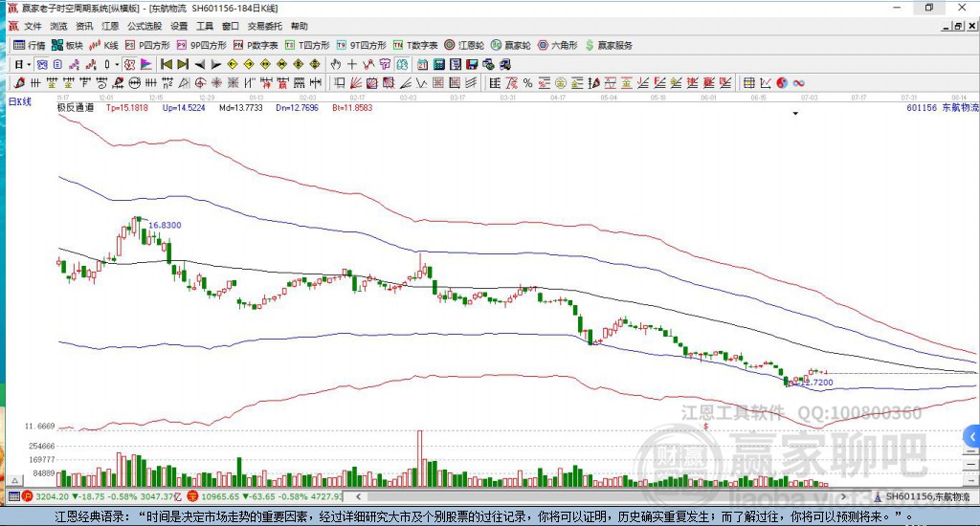
Task: Open the 板块 sector view
Action: coord(67,45)
